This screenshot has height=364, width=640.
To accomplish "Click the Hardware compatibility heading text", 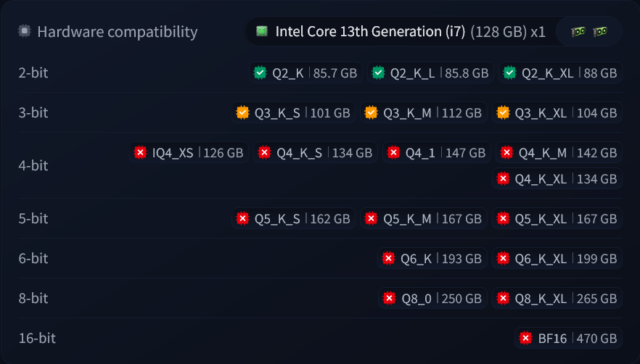I will coord(118,32).
